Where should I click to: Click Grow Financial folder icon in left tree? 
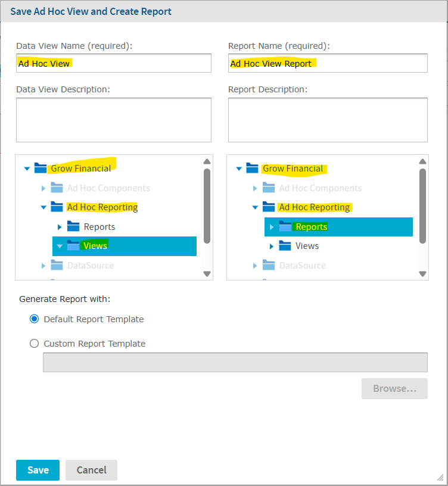click(x=41, y=169)
